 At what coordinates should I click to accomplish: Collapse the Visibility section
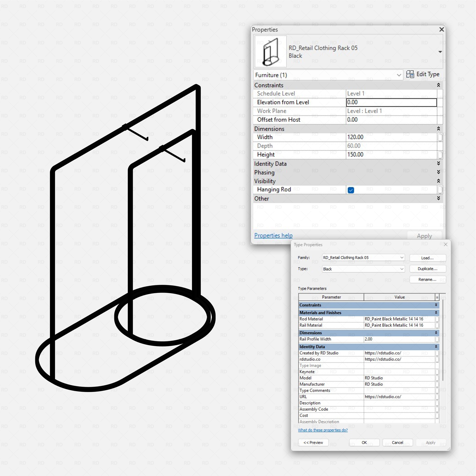439,181
